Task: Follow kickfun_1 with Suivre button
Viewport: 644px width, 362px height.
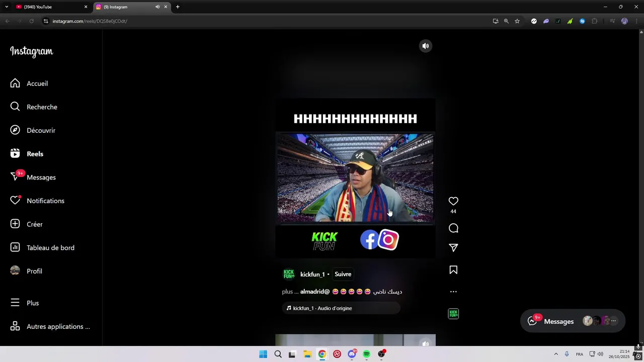Action: pyautogui.click(x=343, y=274)
